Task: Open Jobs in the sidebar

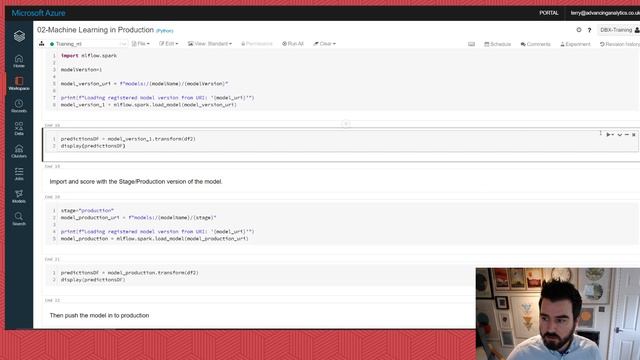Action: 19,174
